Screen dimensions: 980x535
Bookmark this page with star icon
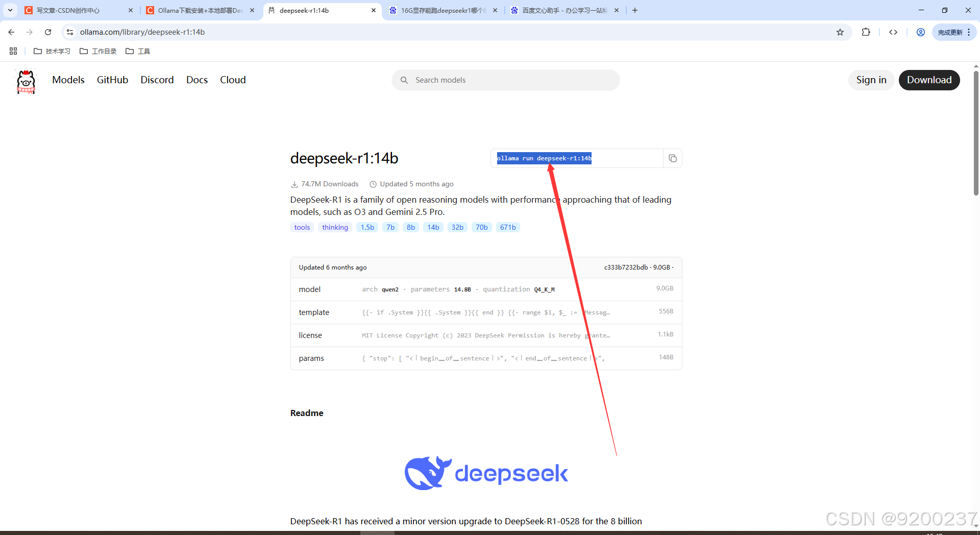tap(840, 32)
